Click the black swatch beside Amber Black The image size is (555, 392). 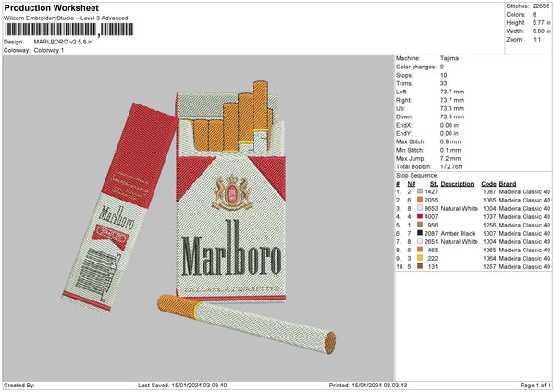pos(419,233)
